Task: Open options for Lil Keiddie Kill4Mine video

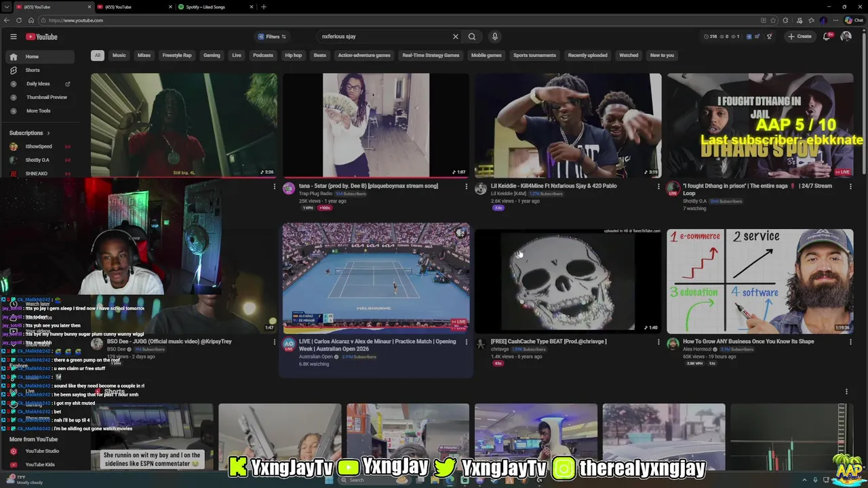Action: click(658, 186)
